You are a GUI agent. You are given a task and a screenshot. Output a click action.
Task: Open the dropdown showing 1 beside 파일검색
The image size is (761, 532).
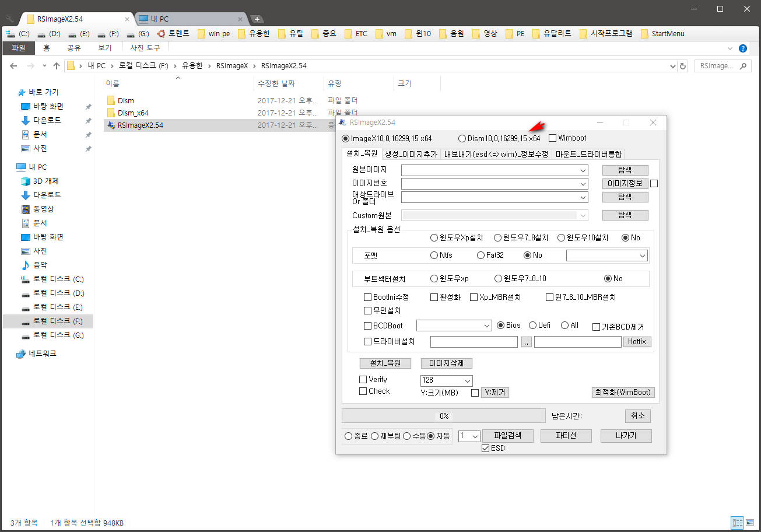click(x=475, y=436)
